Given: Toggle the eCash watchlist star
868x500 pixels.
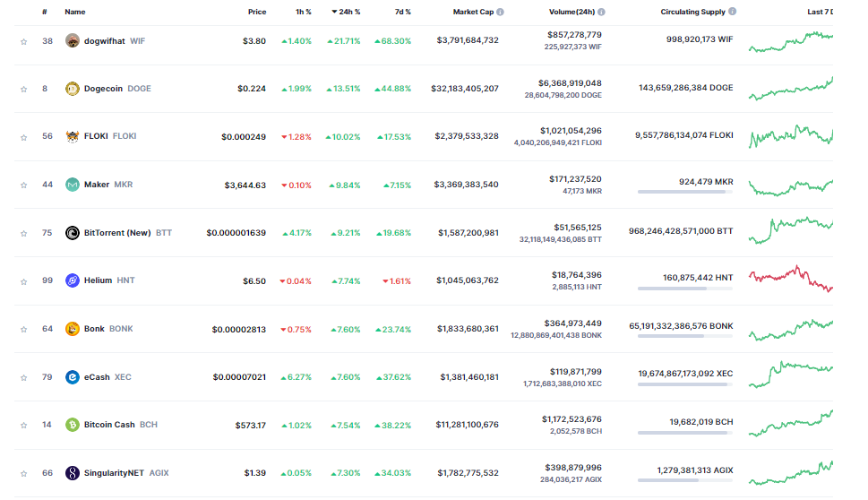Looking at the screenshot, I should [24, 377].
